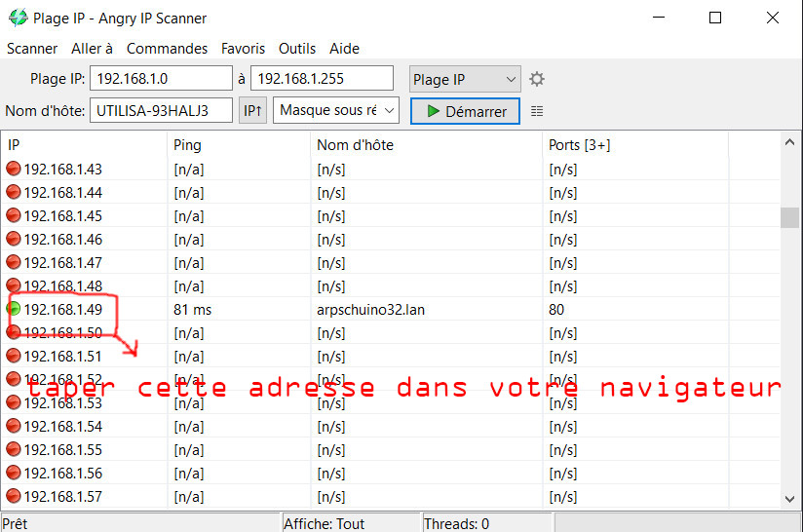Click the scroll down arrow of results list
Viewport: 803px width, 532px height.
point(789,498)
